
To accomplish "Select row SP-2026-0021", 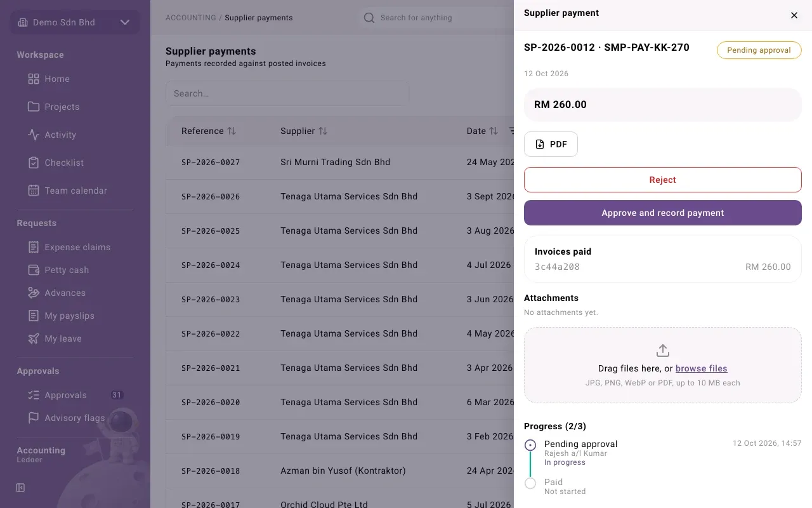I will point(340,368).
